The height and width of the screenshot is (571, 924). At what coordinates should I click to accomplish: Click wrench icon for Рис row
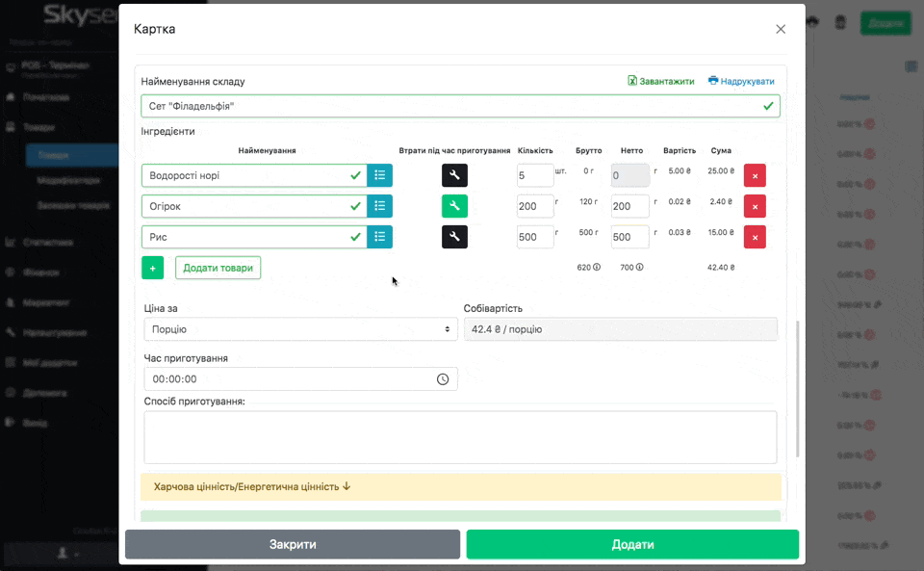coord(454,237)
